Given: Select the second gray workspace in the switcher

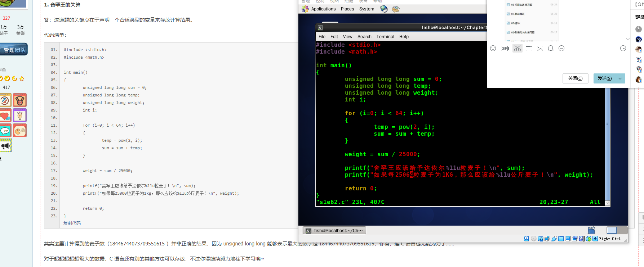Looking at the screenshot, I should (622, 230).
